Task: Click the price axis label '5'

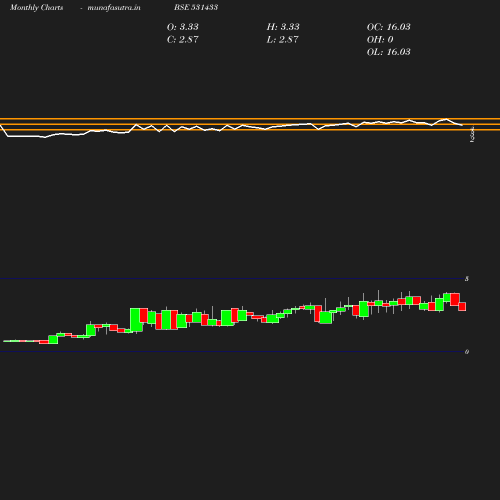Action: 467,279
